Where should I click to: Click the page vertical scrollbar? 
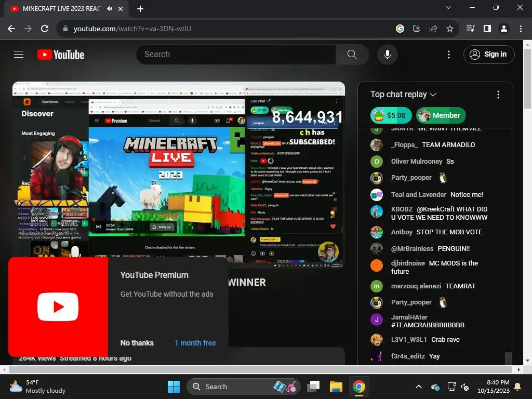(527, 79)
